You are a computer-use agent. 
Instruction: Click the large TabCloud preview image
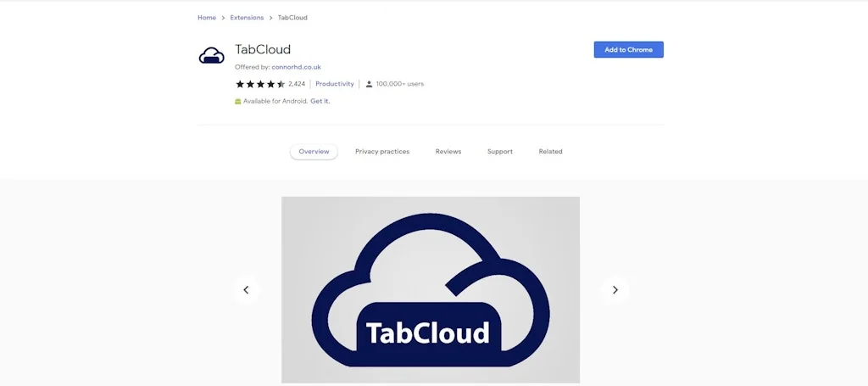(431, 289)
